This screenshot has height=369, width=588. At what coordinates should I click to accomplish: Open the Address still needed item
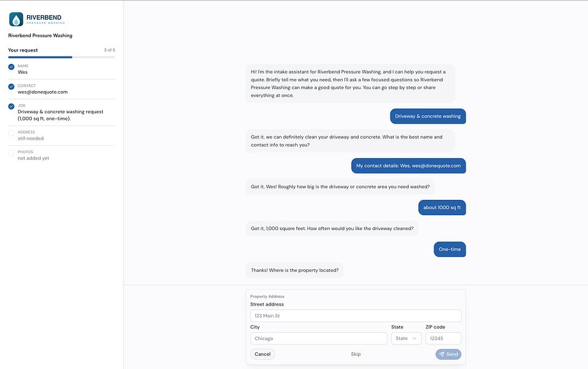pos(62,135)
